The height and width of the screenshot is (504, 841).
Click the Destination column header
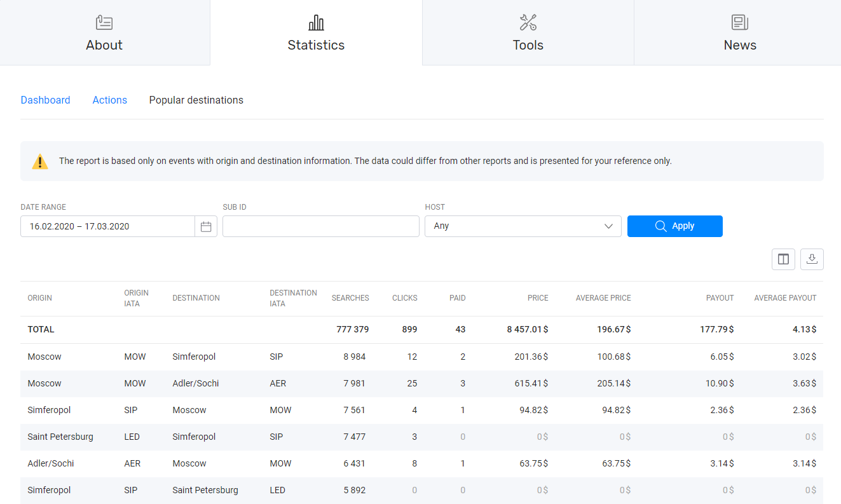(196, 298)
